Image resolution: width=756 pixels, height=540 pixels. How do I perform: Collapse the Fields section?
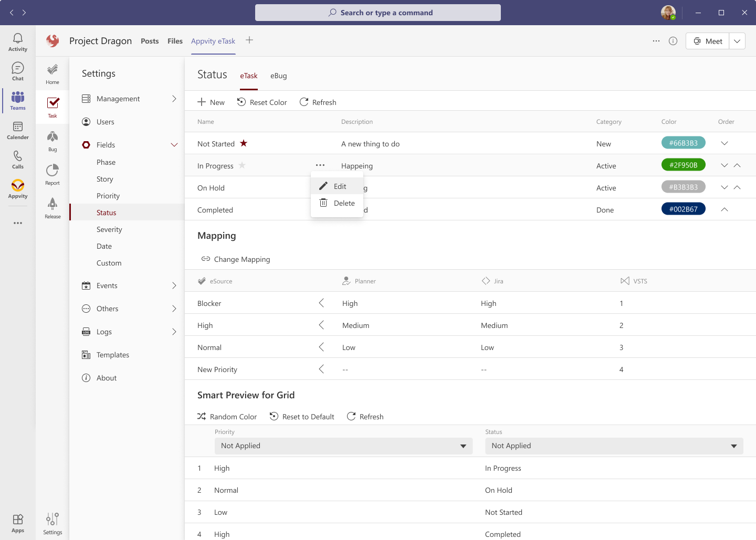pyautogui.click(x=174, y=144)
